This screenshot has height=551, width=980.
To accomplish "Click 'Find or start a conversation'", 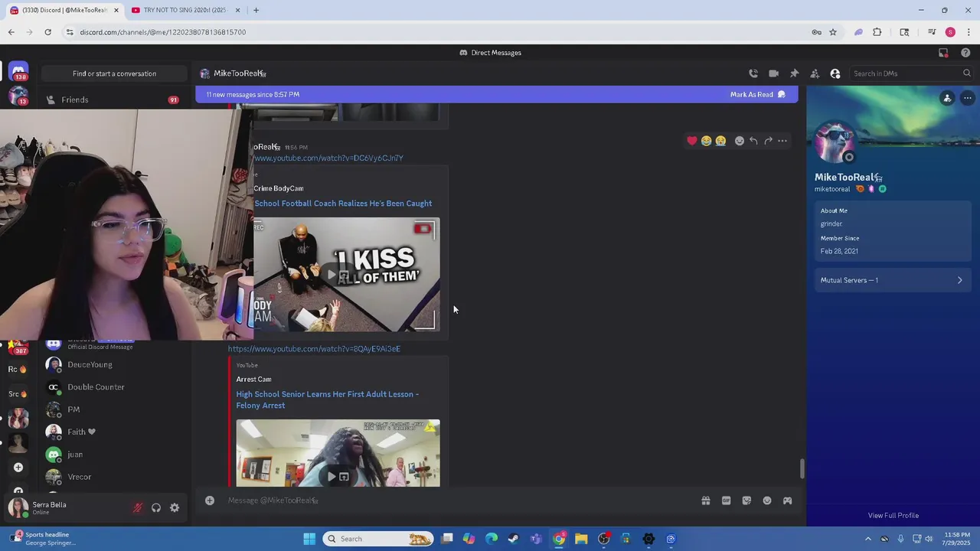I will click(x=114, y=73).
